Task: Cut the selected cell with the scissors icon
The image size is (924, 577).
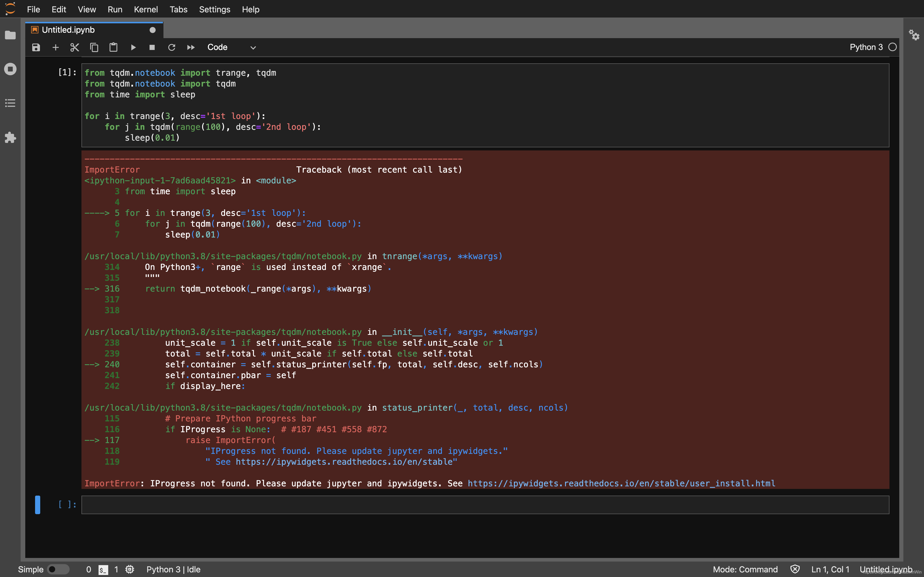Action: [75, 47]
